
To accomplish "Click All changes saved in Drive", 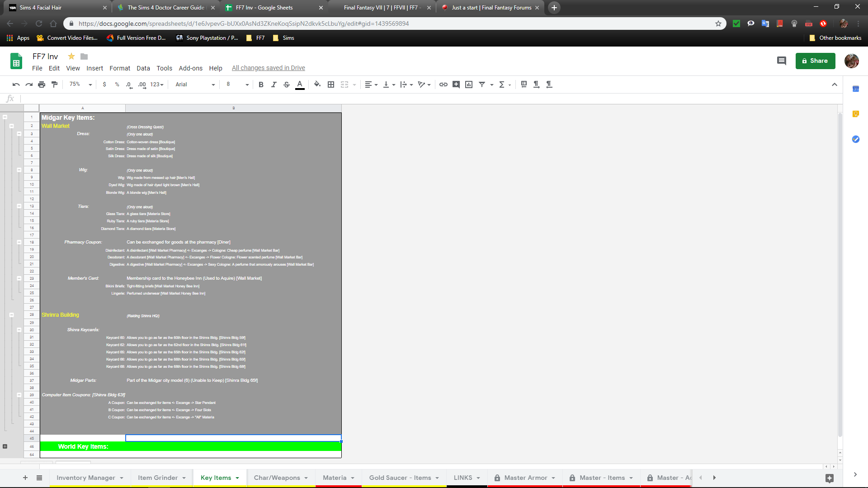I will [x=269, y=68].
